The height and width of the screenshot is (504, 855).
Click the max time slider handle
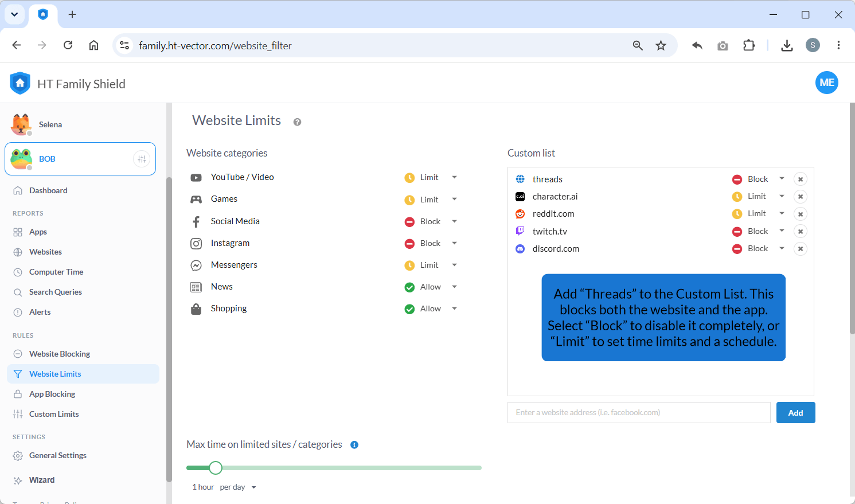click(x=216, y=468)
